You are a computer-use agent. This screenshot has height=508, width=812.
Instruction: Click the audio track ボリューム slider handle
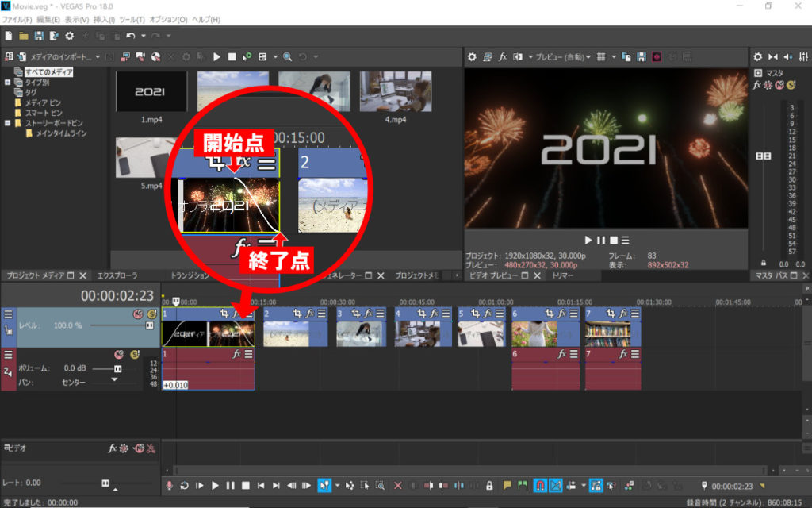[x=117, y=369]
